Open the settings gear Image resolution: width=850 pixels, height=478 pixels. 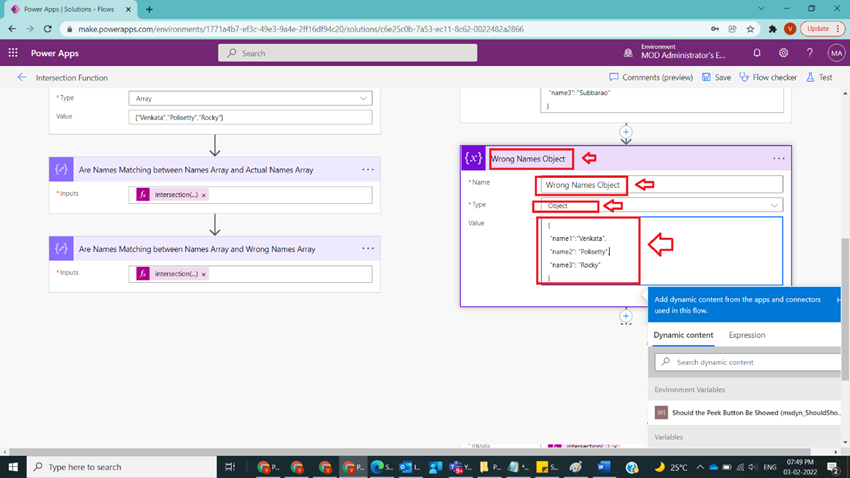(x=783, y=53)
